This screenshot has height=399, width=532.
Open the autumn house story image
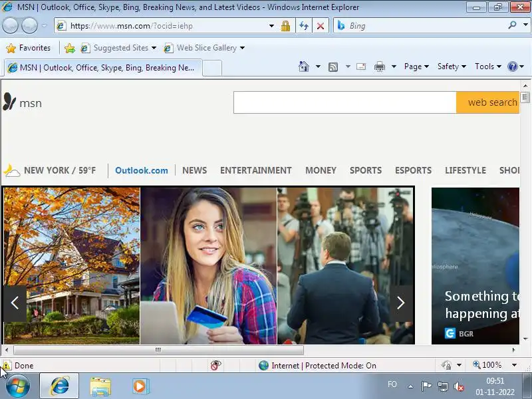72,265
